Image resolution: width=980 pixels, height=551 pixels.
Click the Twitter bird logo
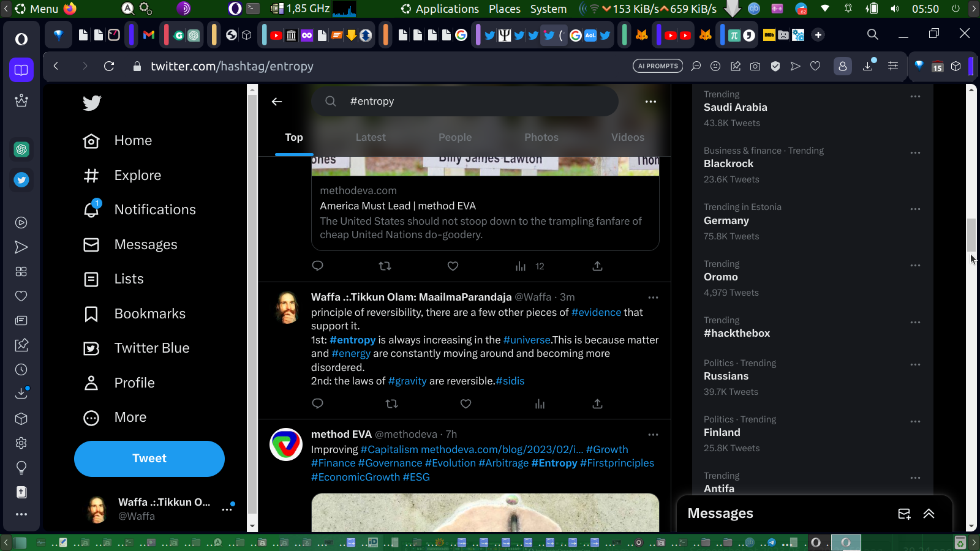click(92, 103)
